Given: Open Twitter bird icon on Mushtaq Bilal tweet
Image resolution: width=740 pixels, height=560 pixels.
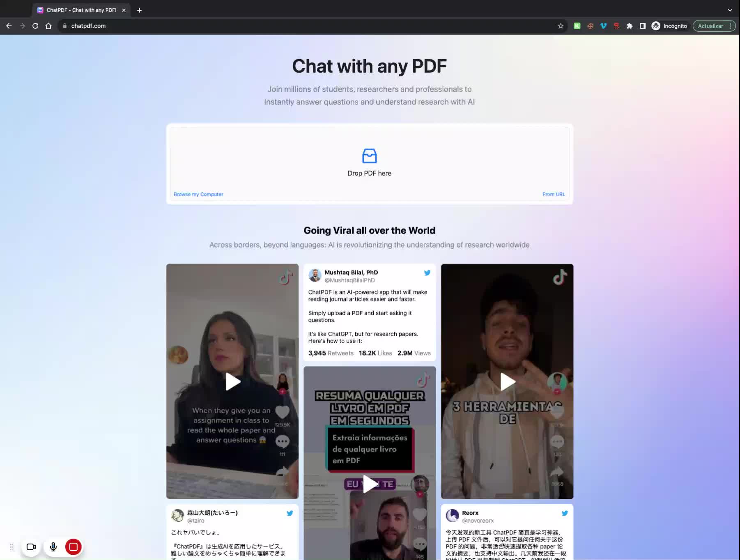Looking at the screenshot, I should 427,273.
